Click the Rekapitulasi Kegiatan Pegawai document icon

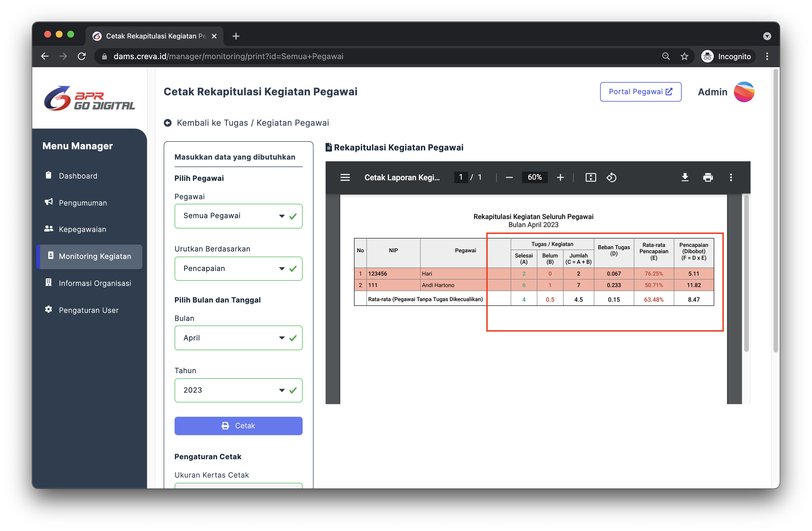(x=328, y=147)
